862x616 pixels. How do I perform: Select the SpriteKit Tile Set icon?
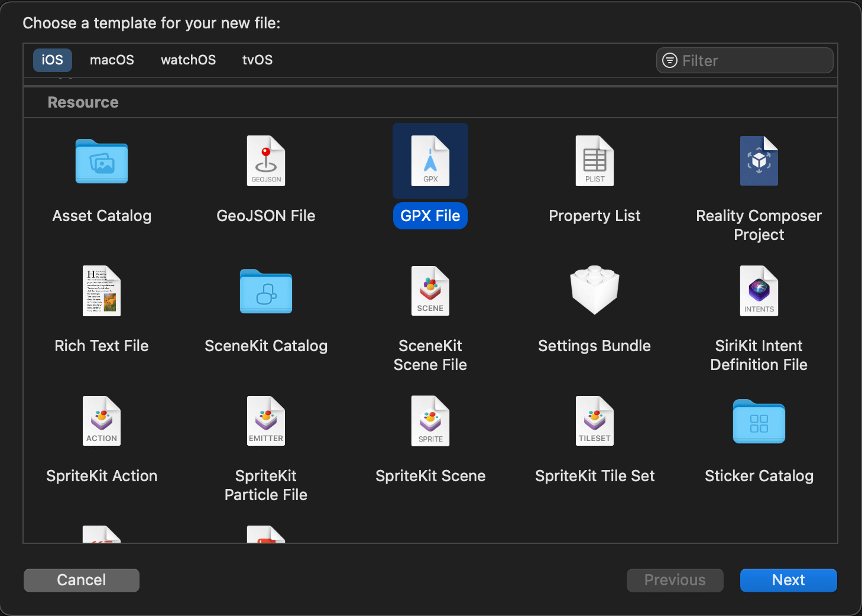[594, 421]
